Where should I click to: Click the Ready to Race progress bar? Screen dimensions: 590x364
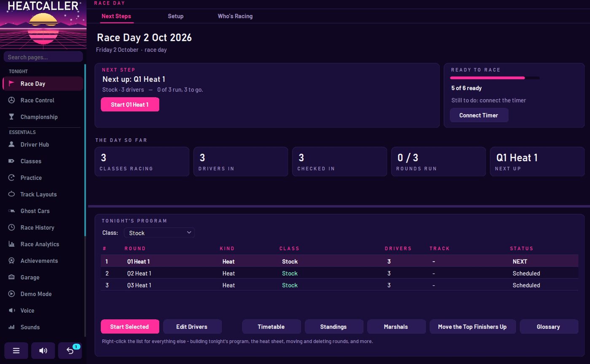[495, 78]
